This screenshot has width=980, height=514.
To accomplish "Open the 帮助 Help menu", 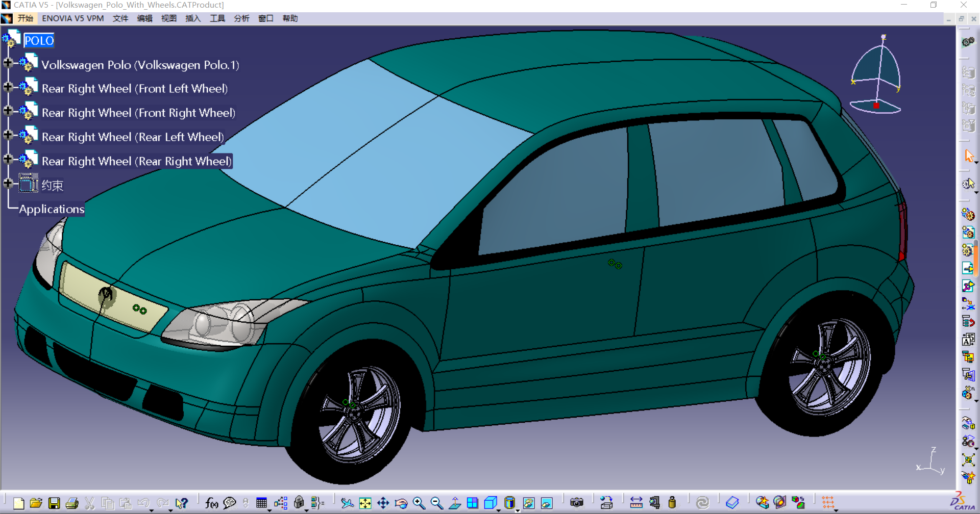I will pos(290,18).
